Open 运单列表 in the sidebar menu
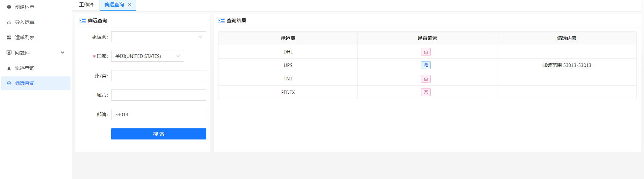 25,37
